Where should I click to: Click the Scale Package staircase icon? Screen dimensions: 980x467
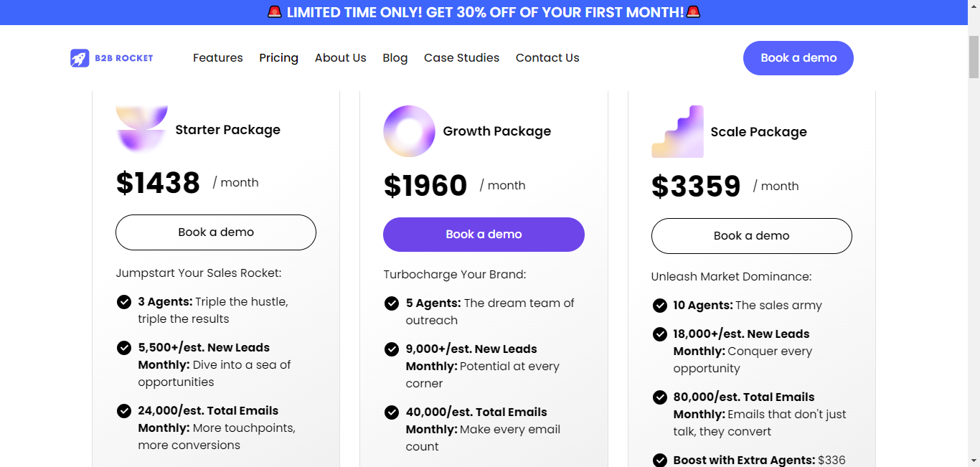[x=677, y=132]
